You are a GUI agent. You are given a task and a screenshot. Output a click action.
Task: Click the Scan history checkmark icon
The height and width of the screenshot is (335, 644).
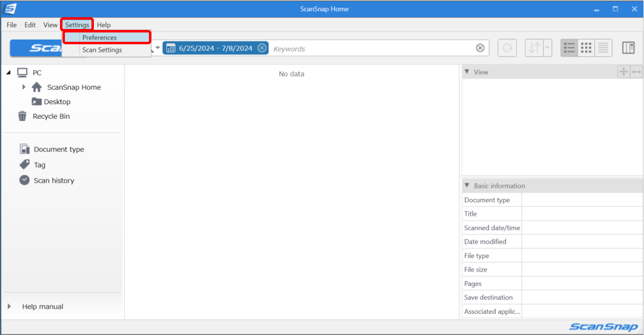(x=25, y=180)
